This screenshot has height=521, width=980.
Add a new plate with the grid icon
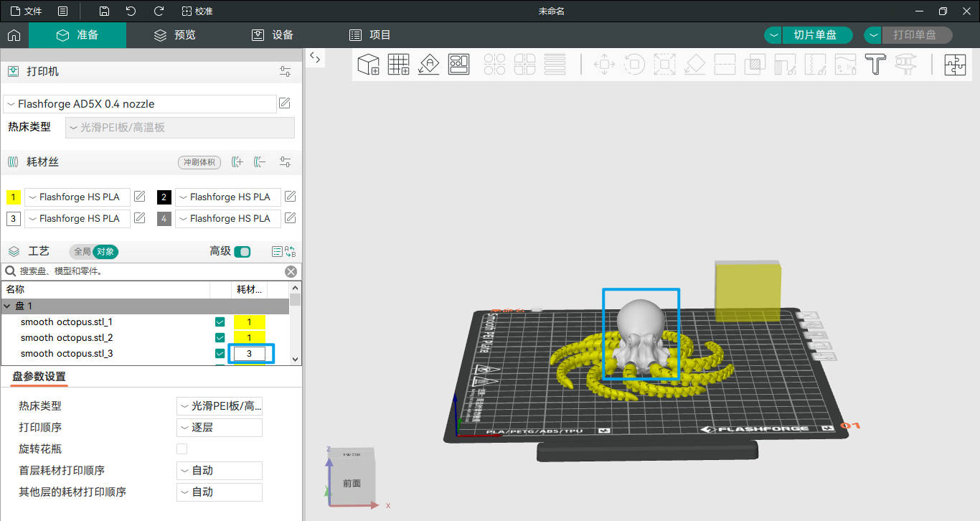pos(398,65)
